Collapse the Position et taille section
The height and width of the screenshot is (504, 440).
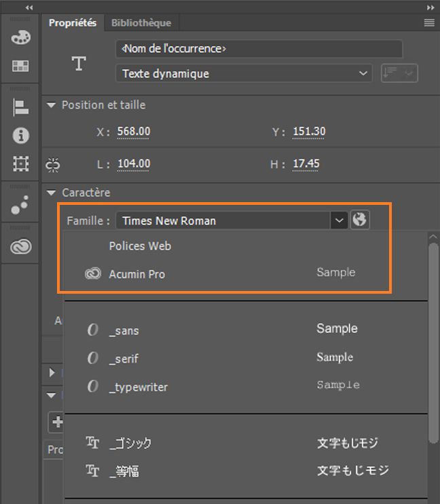tap(51, 105)
